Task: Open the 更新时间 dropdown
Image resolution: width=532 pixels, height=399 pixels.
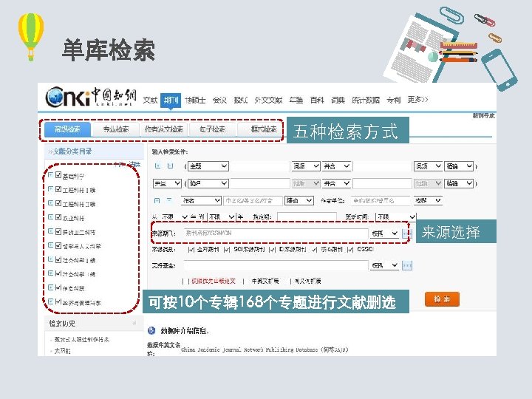Action: coord(396,216)
